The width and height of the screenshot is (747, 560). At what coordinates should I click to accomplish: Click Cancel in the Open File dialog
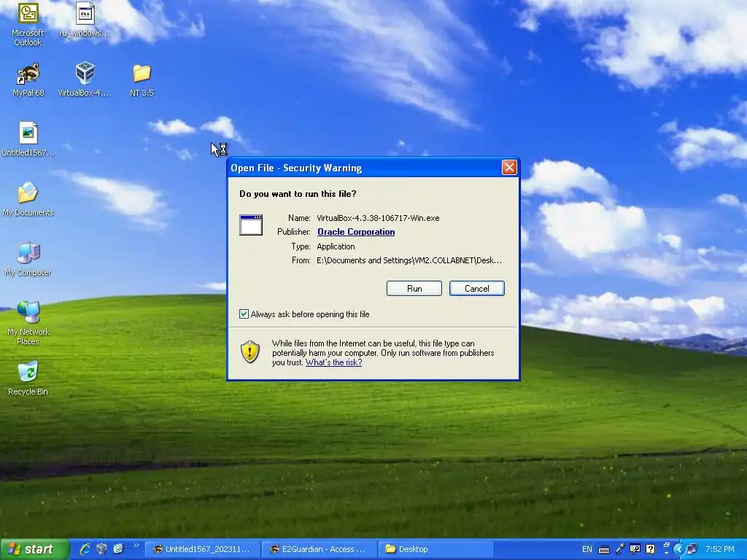pos(477,289)
